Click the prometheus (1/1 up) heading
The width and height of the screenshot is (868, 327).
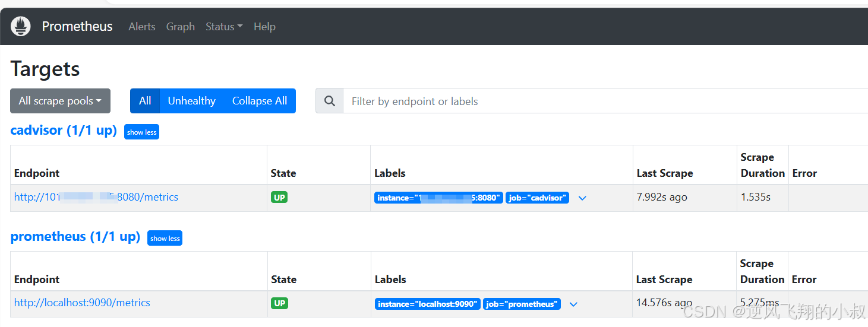[75, 237]
